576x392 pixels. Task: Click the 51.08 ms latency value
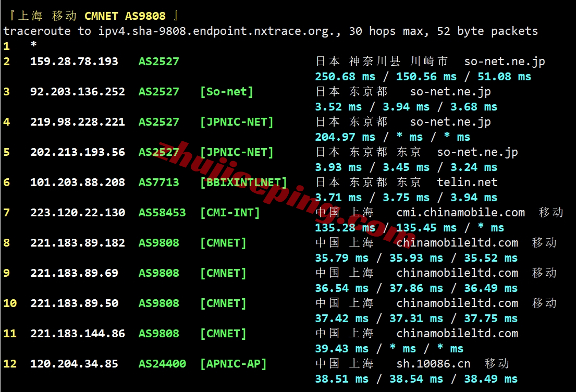point(505,77)
